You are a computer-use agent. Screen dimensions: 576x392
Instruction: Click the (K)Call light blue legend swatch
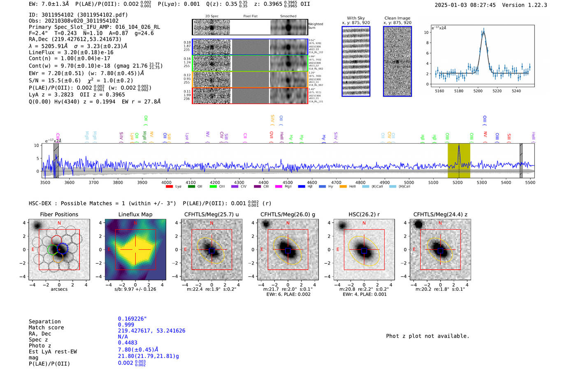click(x=366, y=187)
